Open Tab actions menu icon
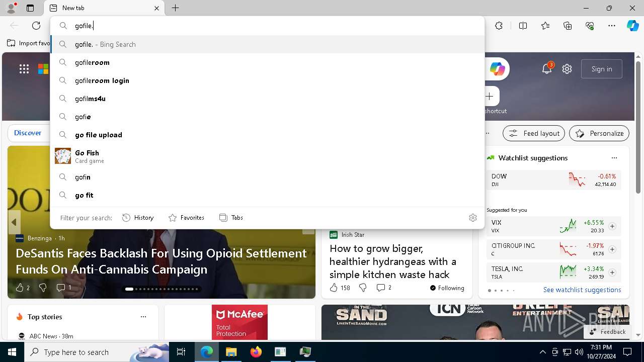This screenshot has width=644, height=362. coord(30,8)
